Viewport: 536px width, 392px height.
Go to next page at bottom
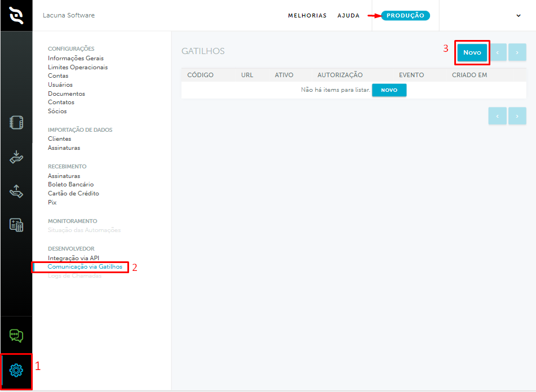pyautogui.click(x=517, y=116)
